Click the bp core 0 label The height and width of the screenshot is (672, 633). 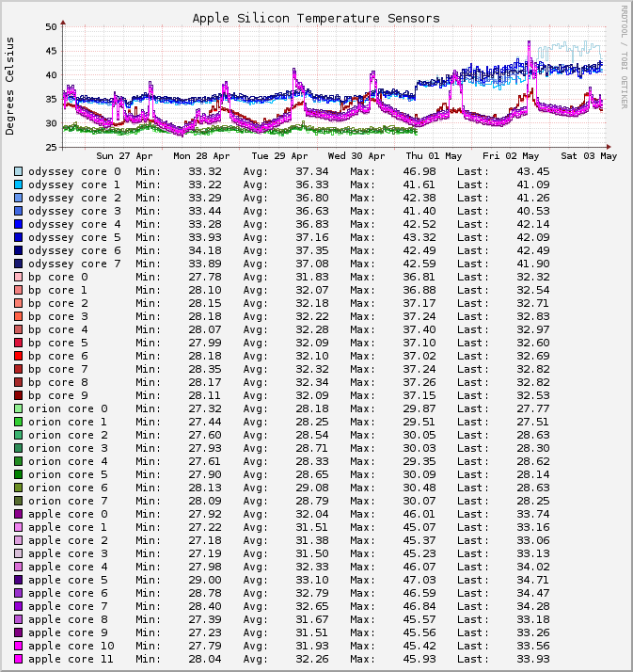coord(58,278)
